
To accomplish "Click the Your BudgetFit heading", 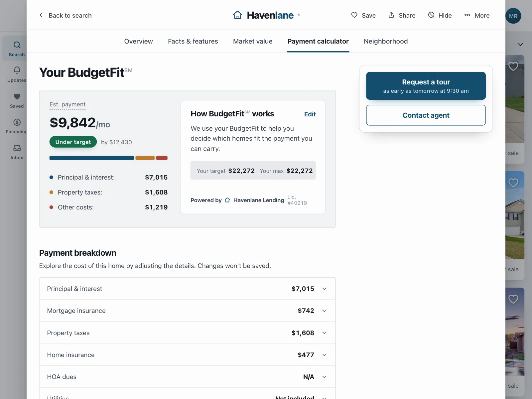I will point(86,72).
